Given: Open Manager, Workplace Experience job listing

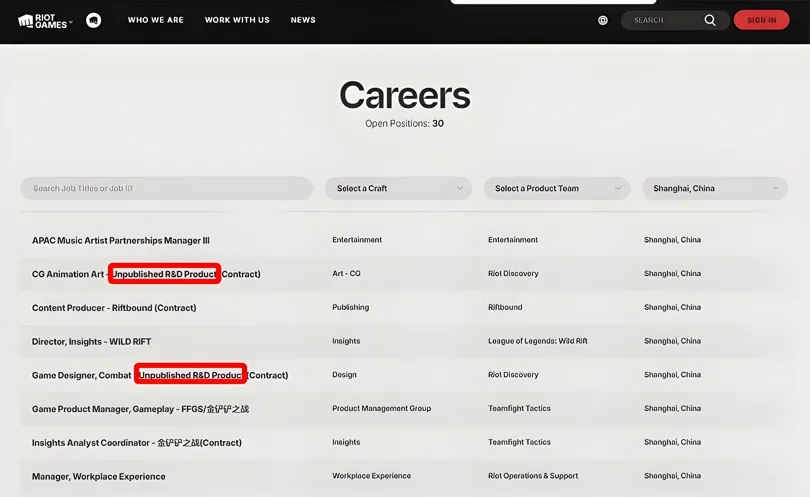Looking at the screenshot, I should (99, 477).
